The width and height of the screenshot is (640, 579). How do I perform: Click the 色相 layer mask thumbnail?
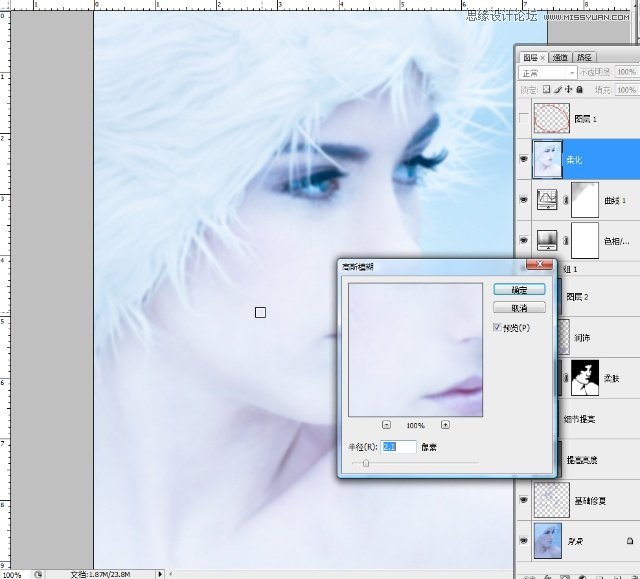pyautogui.click(x=585, y=240)
